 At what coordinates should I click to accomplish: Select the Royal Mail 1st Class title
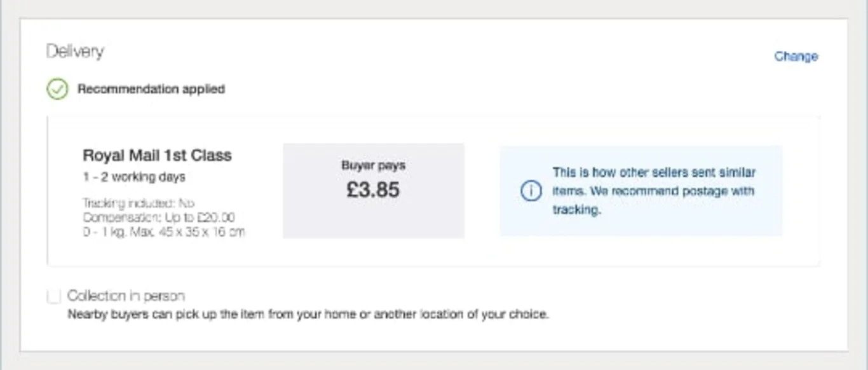coord(157,156)
